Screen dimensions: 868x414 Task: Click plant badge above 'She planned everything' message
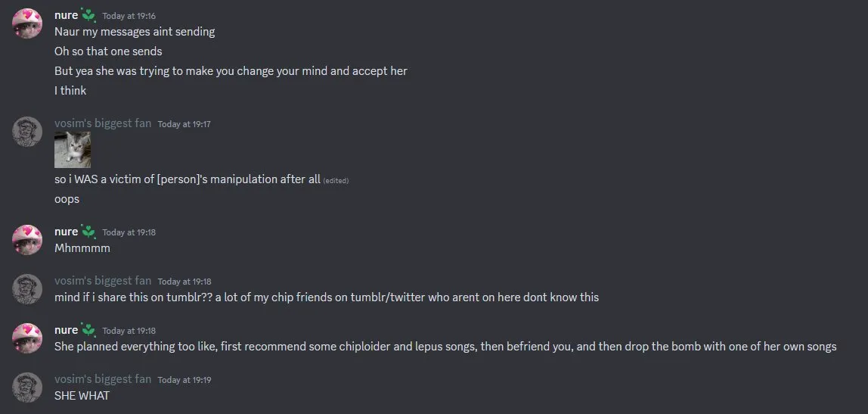[89, 330]
